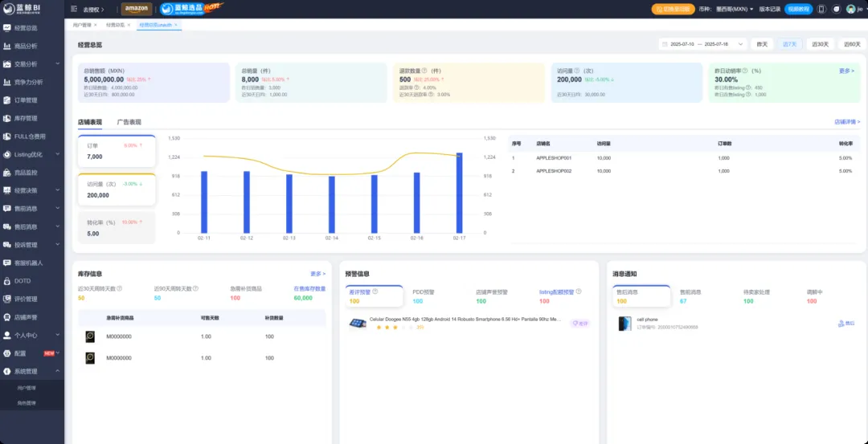Close the first 经营总览 tab
This screenshot has width=868, height=444.
tap(129, 25)
